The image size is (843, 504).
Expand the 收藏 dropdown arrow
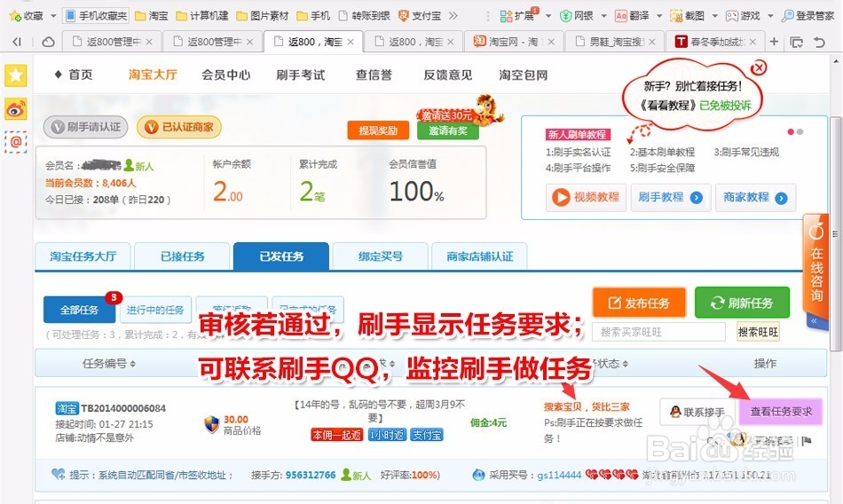click(53, 16)
